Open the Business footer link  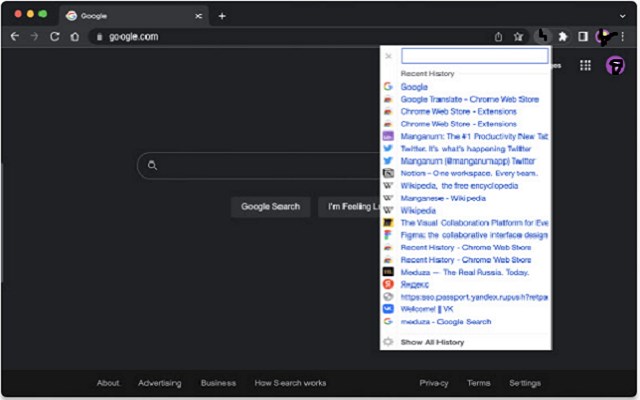(x=218, y=383)
